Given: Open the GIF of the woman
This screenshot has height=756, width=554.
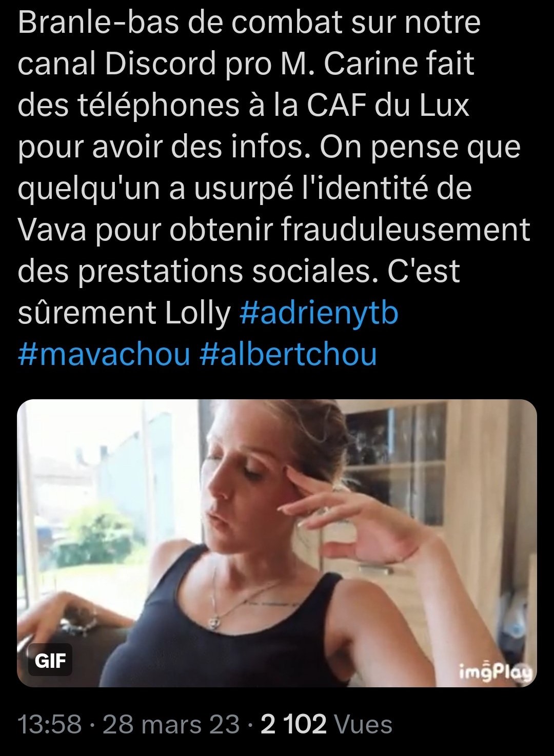Looking at the screenshot, I should coord(277,543).
